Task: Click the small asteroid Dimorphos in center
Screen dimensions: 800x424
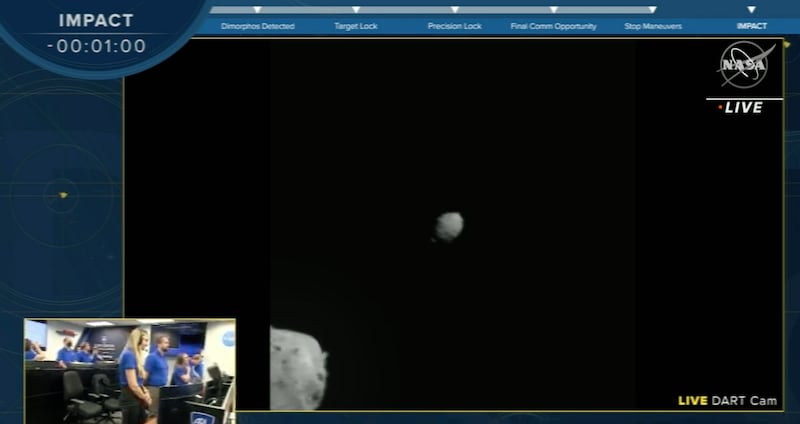Action: [449, 226]
